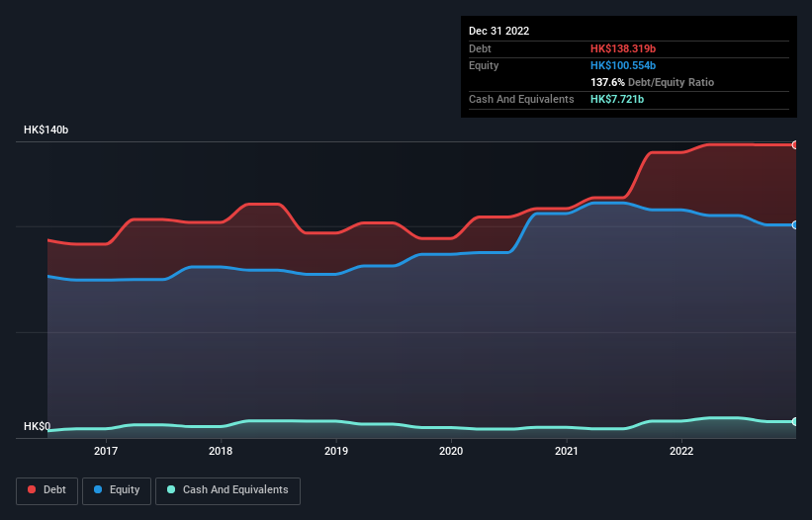Click the HK$0 y-axis label
The width and height of the screenshot is (812, 520).
tap(38, 426)
